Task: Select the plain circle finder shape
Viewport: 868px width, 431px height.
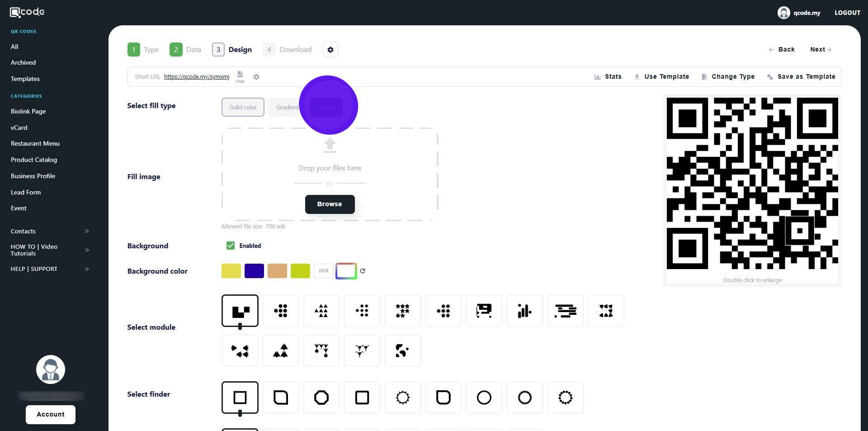Action: 484,398
